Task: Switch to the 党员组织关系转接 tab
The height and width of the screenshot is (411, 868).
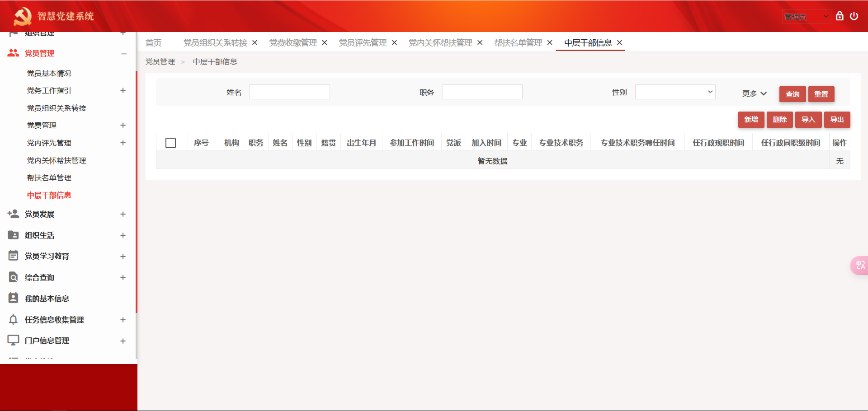Action: point(215,42)
